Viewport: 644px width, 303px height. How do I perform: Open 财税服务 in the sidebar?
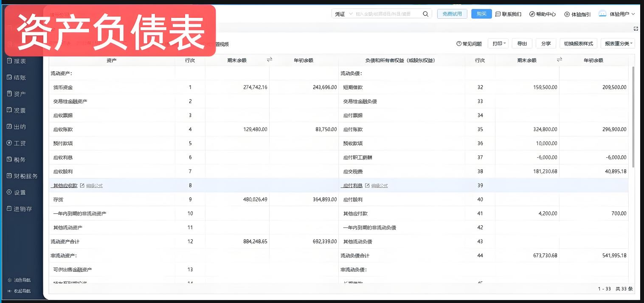click(x=22, y=176)
